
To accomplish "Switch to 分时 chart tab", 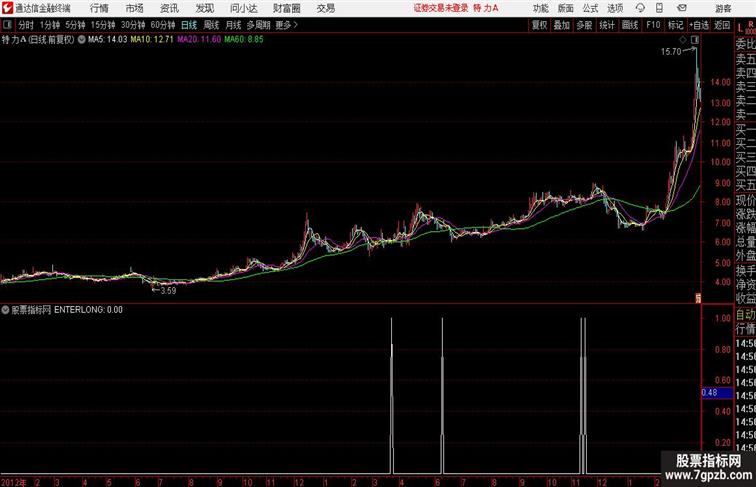I will 26,25.
